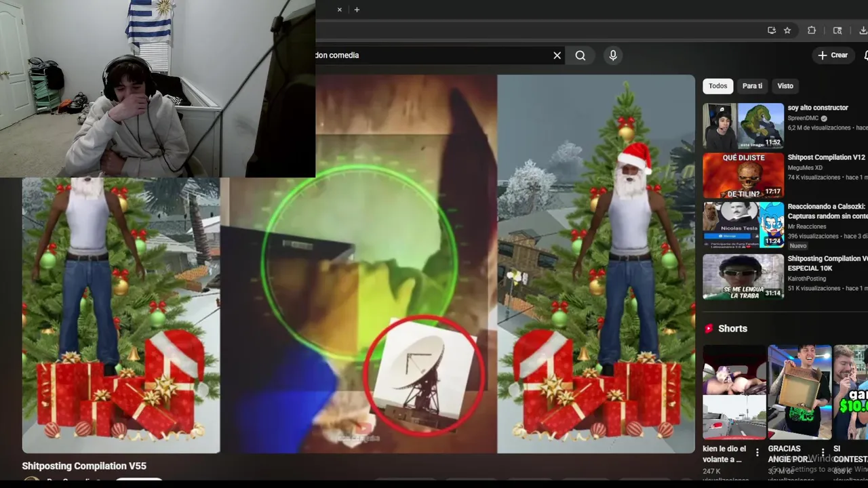The width and height of the screenshot is (868, 488).
Task: Click the Shitposting Compilation V55 video title
Action: click(84, 466)
